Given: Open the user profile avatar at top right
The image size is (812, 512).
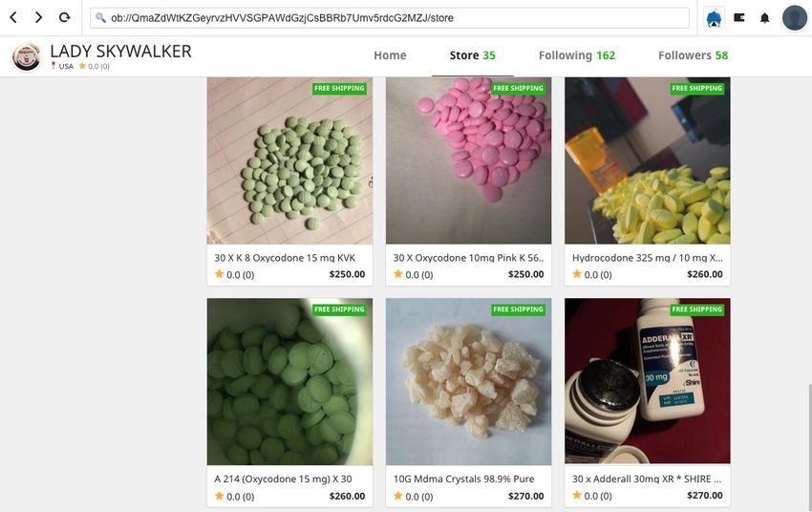Looking at the screenshot, I should [x=794, y=18].
